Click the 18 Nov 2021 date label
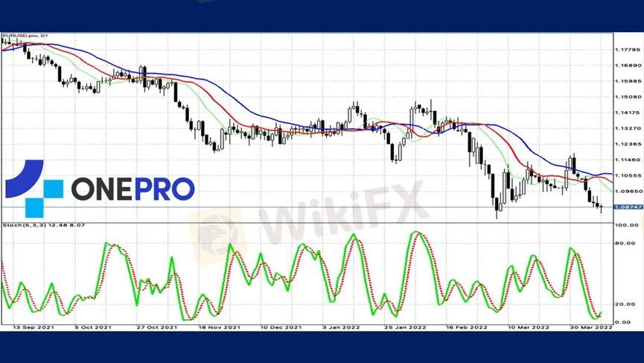Screen dimensions: 644x363 (220, 328)
